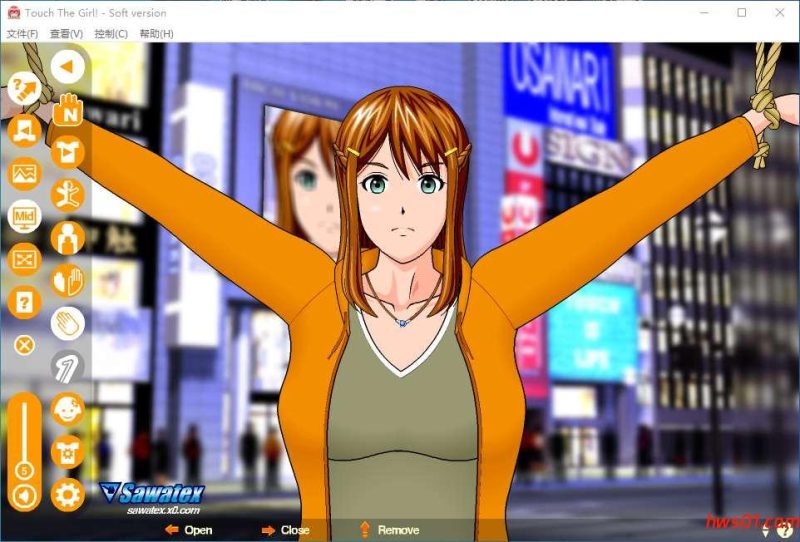Screen dimensions: 800x542
Task: Click the small circled X icon
Action: coord(24,345)
